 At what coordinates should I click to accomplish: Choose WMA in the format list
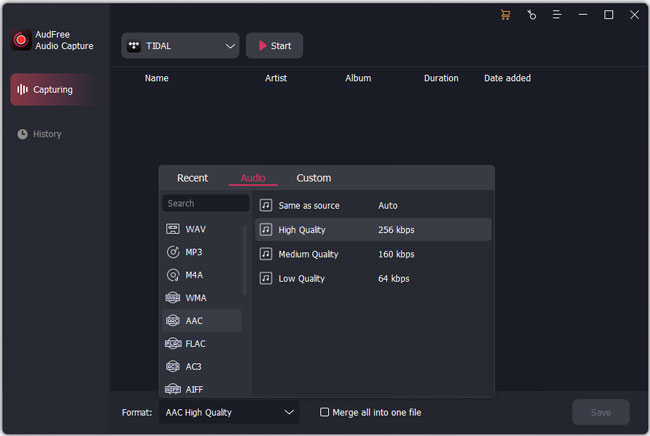(x=202, y=298)
